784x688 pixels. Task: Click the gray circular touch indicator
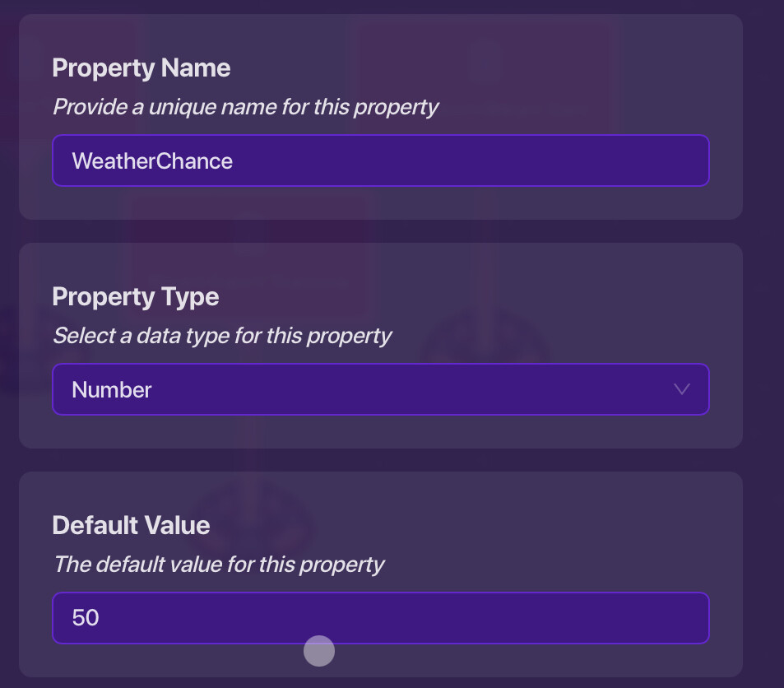319,651
